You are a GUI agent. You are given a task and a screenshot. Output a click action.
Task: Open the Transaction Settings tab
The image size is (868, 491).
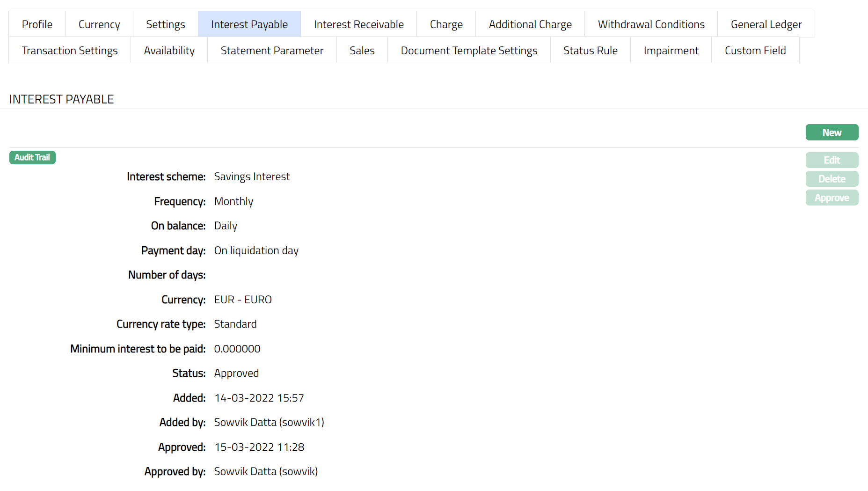tap(70, 51)
